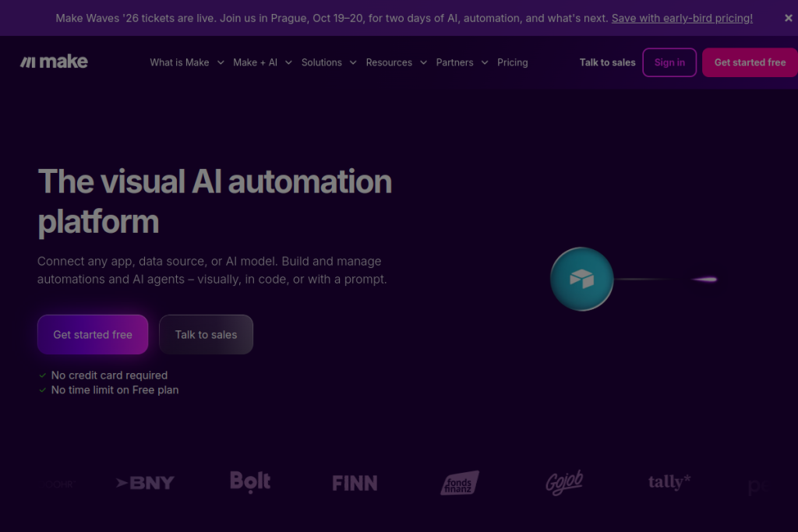Click the visual AI automation platform heading
This screenshot has height=532, width=798.
pyautogui.click(x=215, y=202)
